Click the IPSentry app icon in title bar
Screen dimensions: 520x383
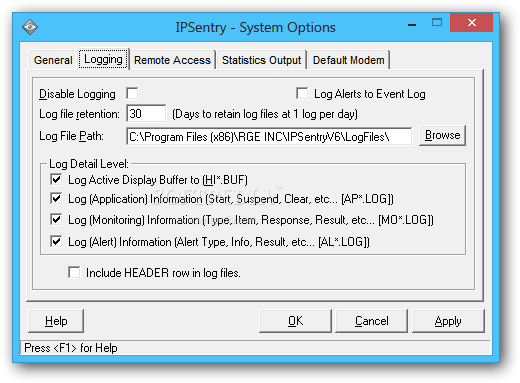click(30, 27)
